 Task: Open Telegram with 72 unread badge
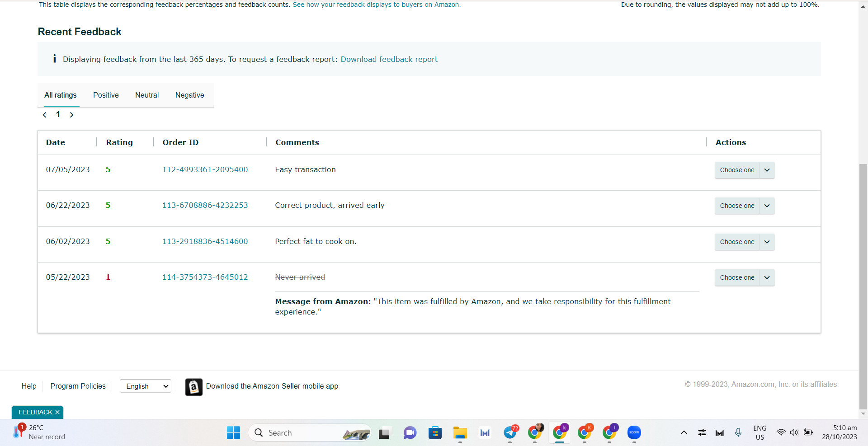(x=510, y=432)
